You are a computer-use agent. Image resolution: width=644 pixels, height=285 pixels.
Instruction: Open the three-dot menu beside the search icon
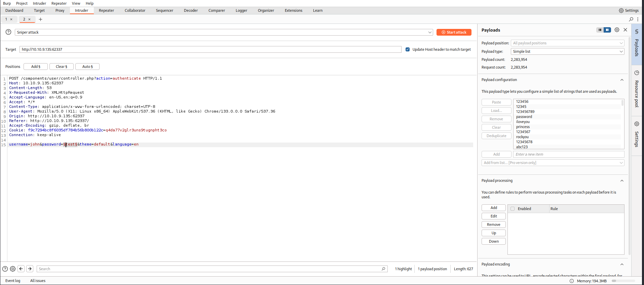(x=638, y=19)
